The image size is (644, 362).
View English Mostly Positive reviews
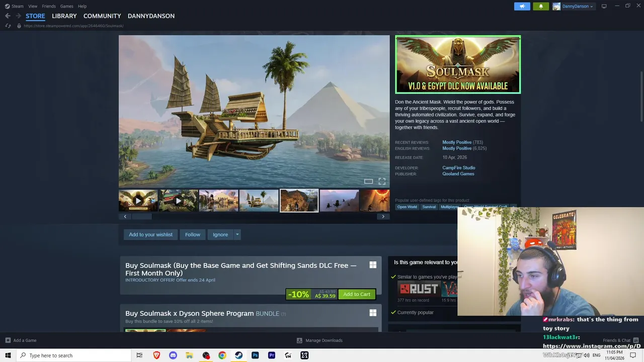coord(457,148)
